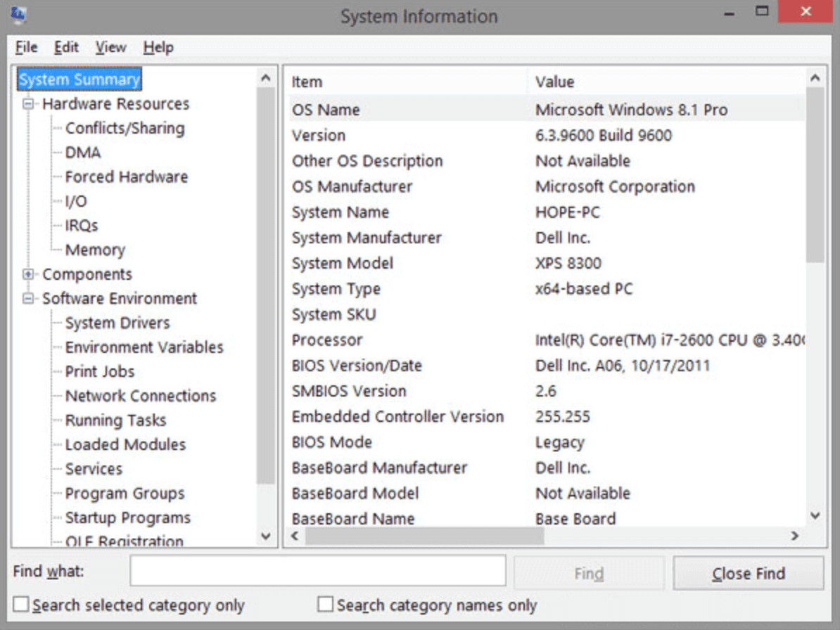Collapse the Software Environment branch

tap(27, 298)
